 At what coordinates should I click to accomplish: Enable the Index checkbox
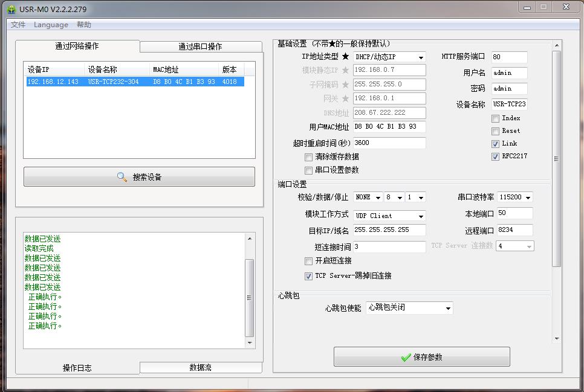coord(495,118)
